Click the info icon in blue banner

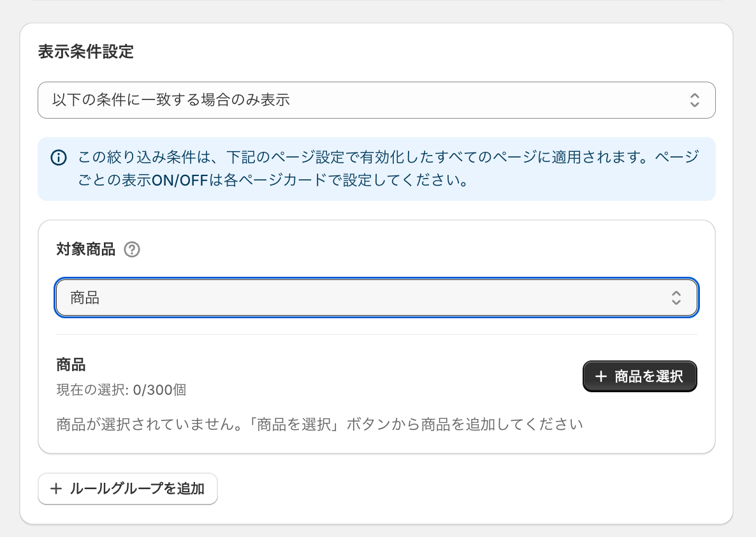[x=58, y=158]
